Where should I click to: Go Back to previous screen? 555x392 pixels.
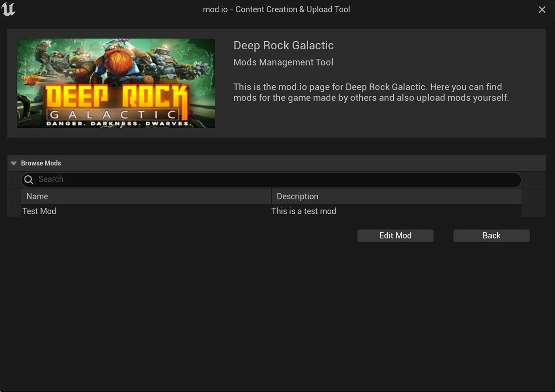491,235
